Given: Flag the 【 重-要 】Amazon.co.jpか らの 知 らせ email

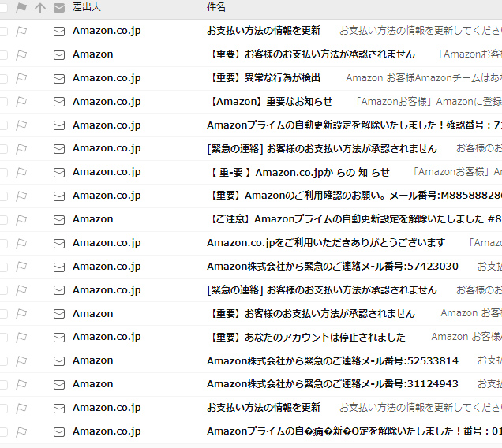Looking at the screenshot, I should click(x=21, y=173).
